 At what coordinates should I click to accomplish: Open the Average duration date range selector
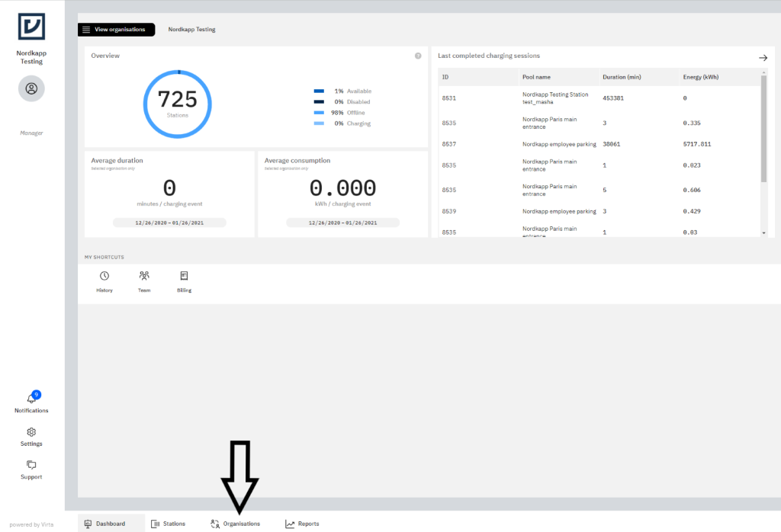(169, 223)
